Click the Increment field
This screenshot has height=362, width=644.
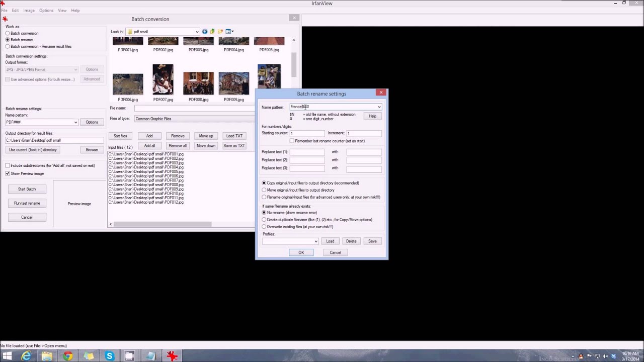click(x=364, y=133)
